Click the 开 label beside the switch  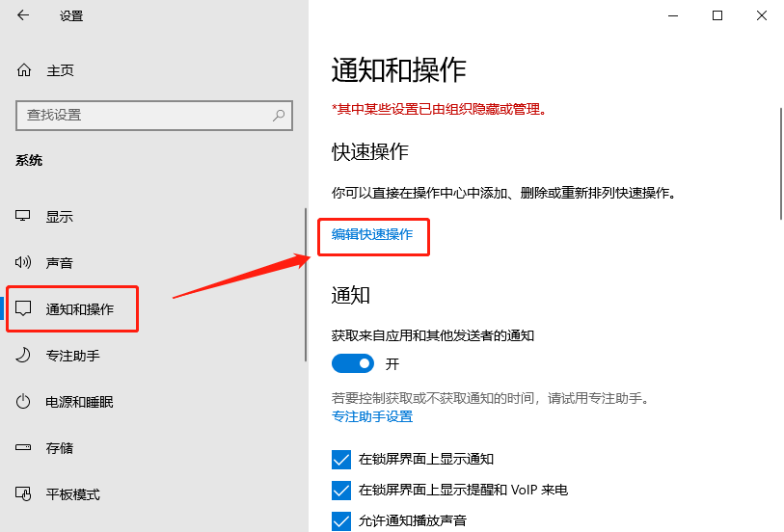coord(392,364)
